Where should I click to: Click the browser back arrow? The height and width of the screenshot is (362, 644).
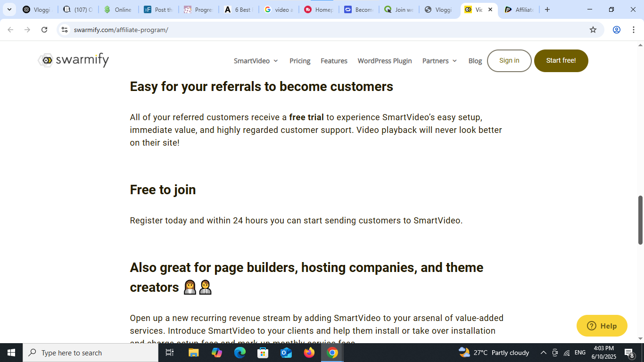[x=10, y=30]
